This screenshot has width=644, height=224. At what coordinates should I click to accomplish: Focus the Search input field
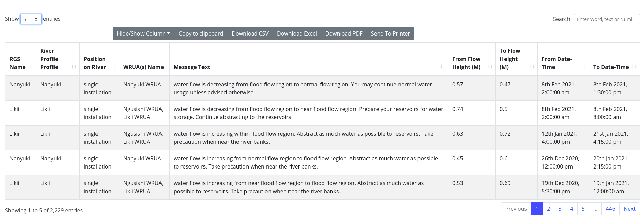point(606,19)
